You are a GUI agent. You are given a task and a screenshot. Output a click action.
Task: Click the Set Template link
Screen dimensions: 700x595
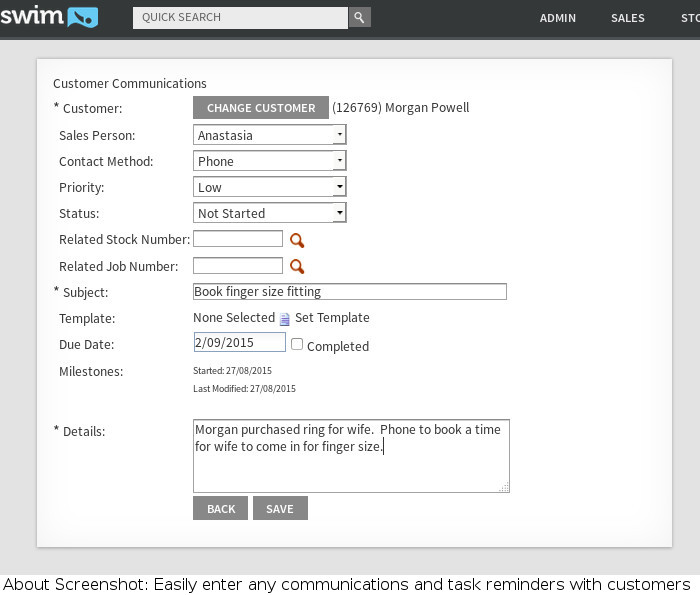(x=332, y=318)
